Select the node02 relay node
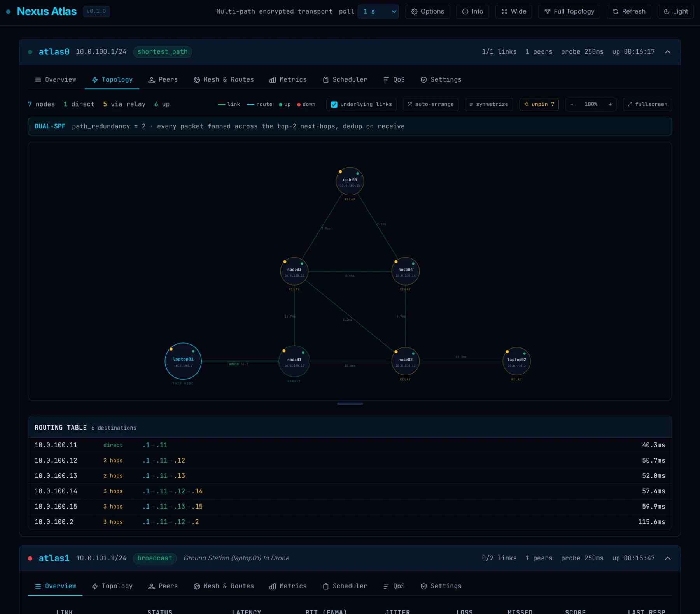 point(406,361)
